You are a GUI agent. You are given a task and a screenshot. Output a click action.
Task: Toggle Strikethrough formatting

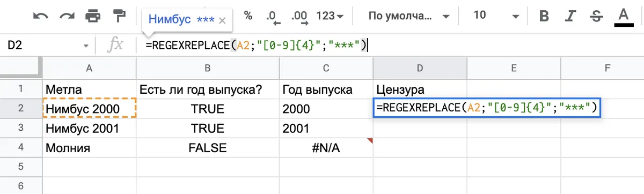pyautogui.click(x=597, y=16)
